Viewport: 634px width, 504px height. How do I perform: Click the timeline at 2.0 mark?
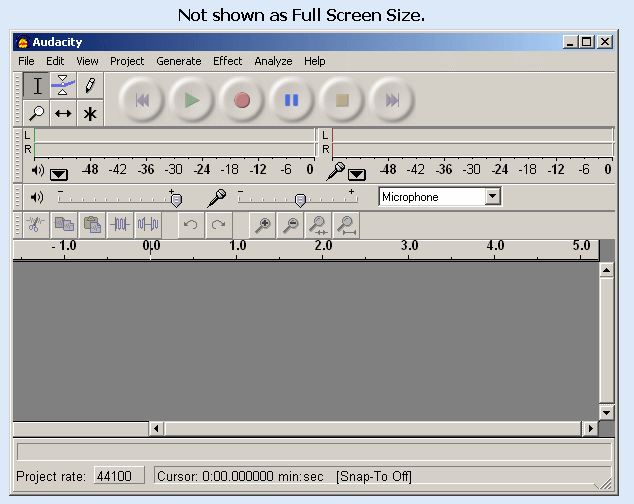[x=323, y=246]
